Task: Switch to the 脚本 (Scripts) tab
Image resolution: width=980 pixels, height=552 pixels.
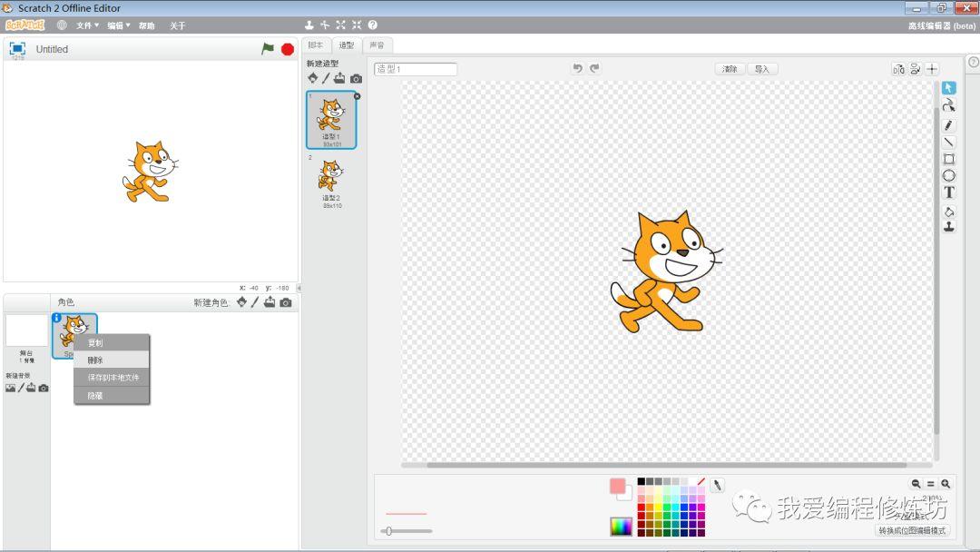Action: (316, 45)
